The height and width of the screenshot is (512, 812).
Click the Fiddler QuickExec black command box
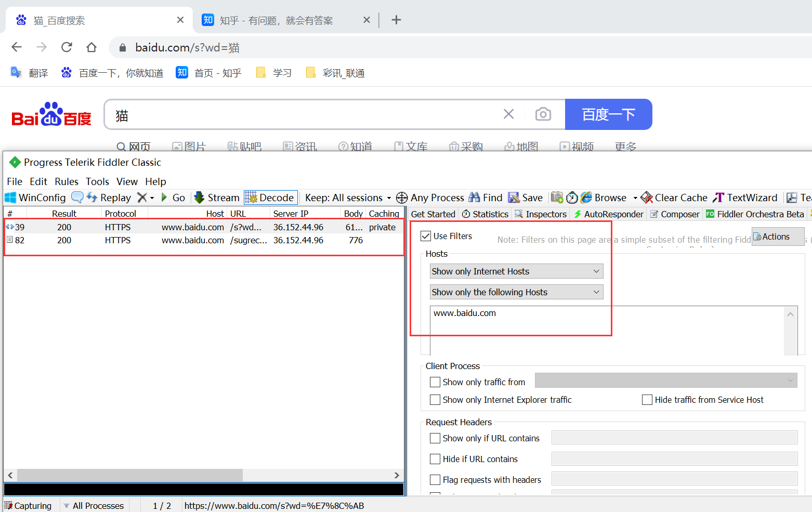(204, 489)
